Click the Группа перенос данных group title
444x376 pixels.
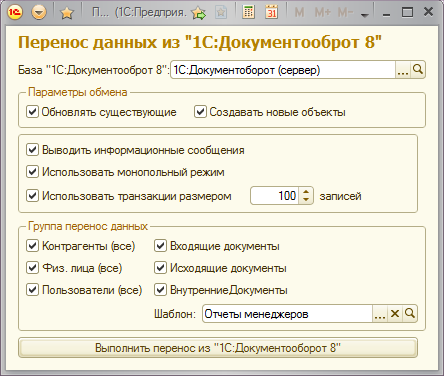pyautogui.click(x=88, y=226)
